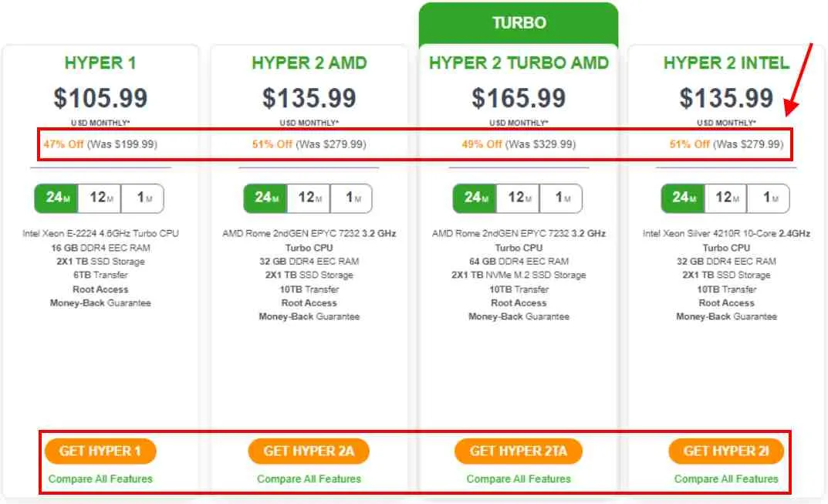Set Hyper 2 Intel term to 1M

pyautogui.click(x=769, y=198)
